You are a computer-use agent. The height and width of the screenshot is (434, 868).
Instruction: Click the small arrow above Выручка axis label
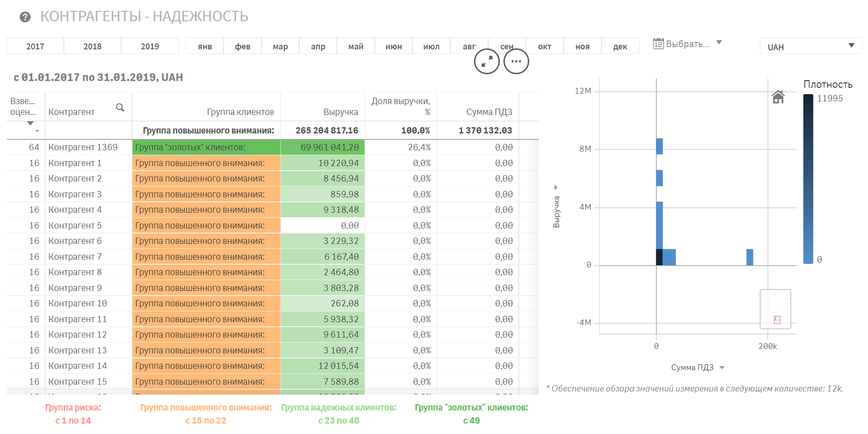coord(556,187)
